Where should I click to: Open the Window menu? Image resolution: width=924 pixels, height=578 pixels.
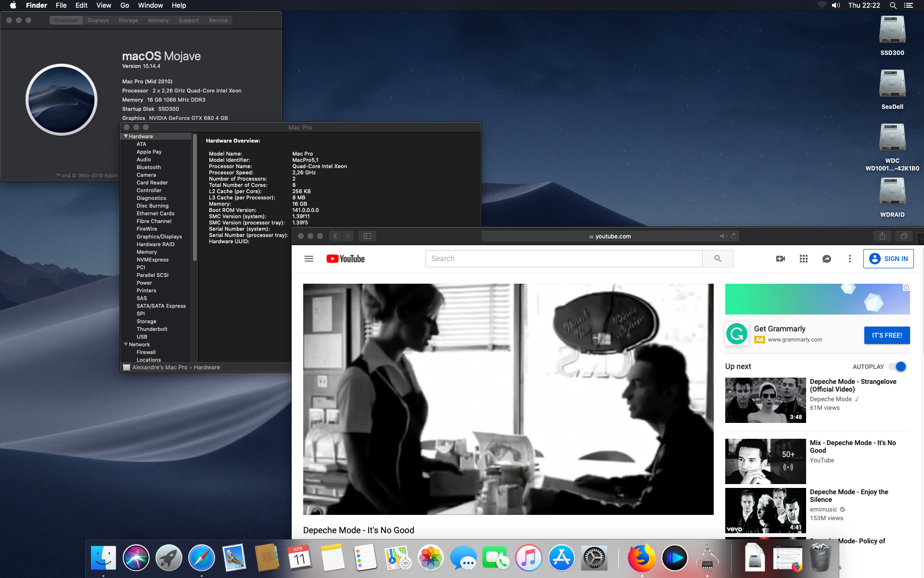(x=150, y=5)
